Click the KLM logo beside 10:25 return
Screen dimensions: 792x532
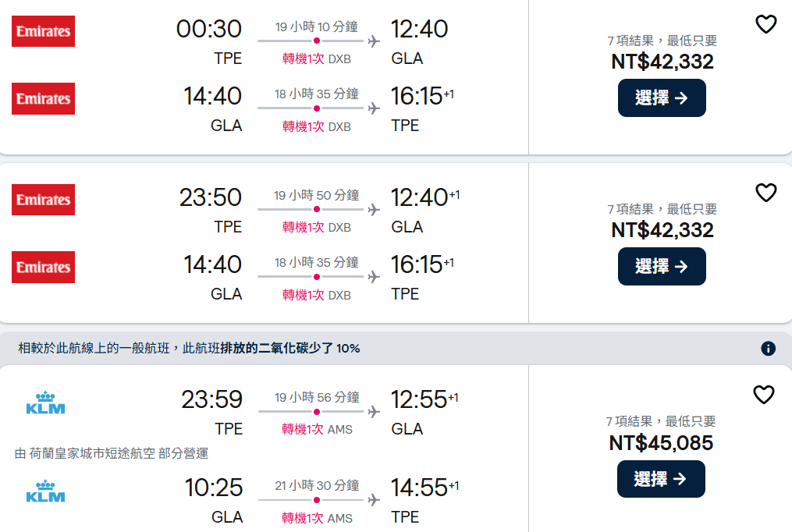45,491
